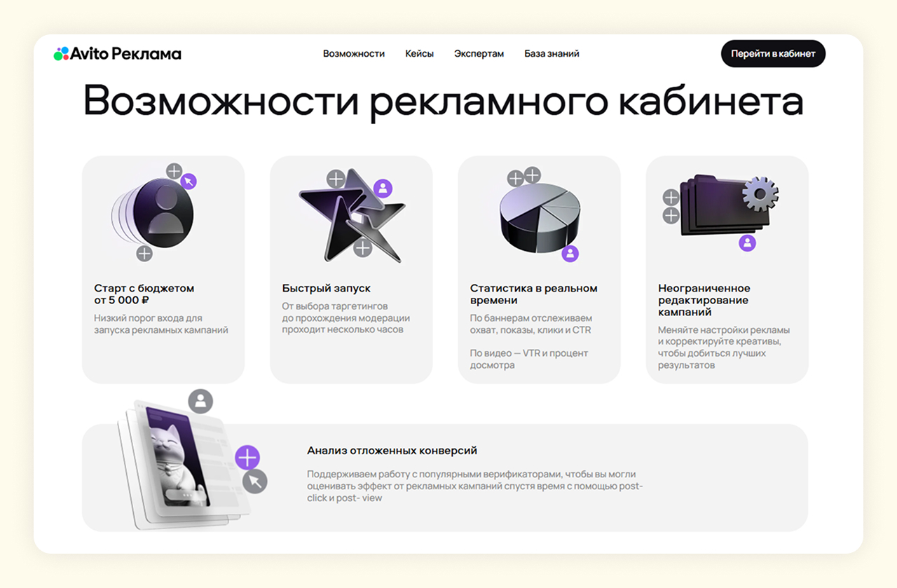897x588 pixels.
Task: Click the gear icon on the folders
Action: point(760,193)
